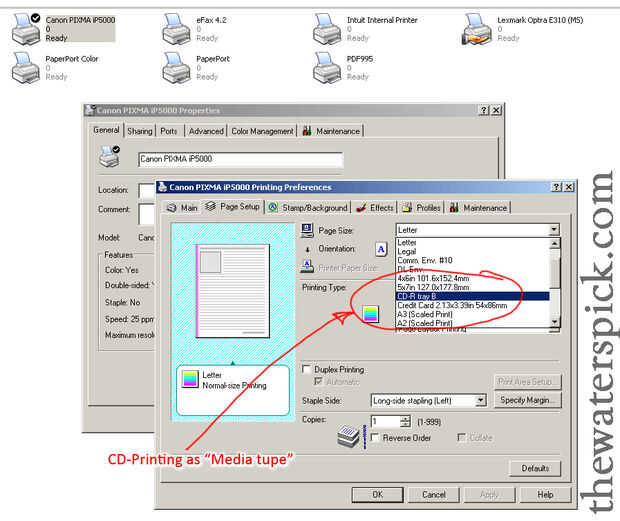Viewport: 620px width, 521px height.
Task: Click the Printer Paper Size icon
Action: (307, 267)
